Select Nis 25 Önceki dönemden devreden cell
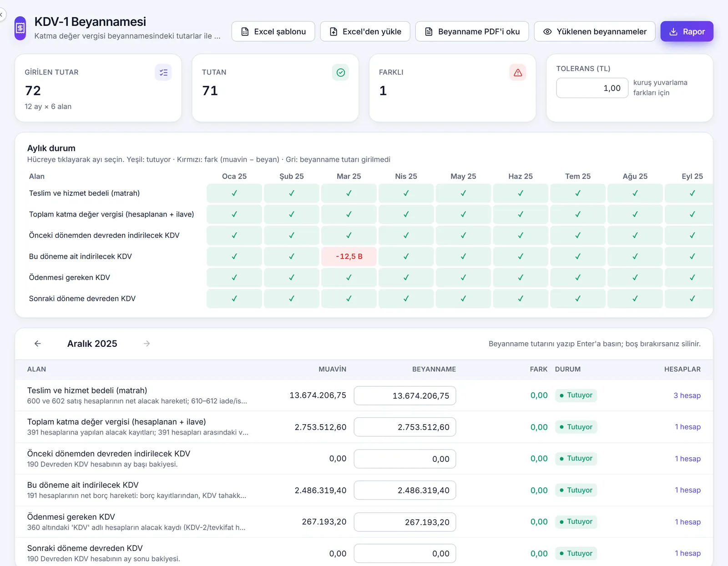The width and height of the screenshot is (728, 566). coord(406,235)
